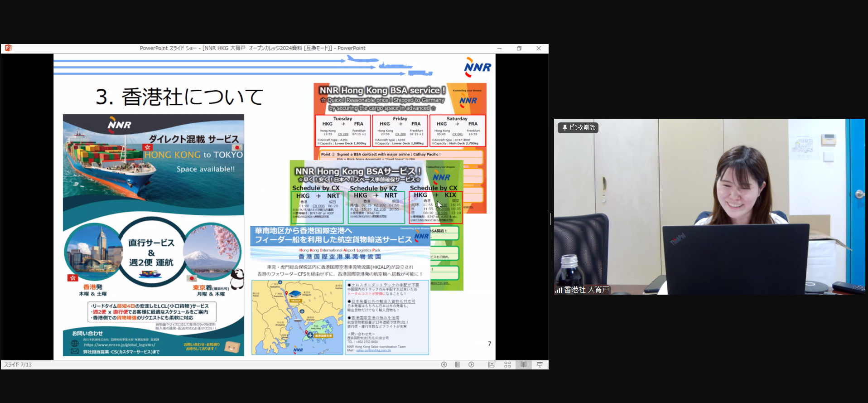
Task: Click the sales email link on the slide
Action: pyautogui.click(x=373, y=350)
